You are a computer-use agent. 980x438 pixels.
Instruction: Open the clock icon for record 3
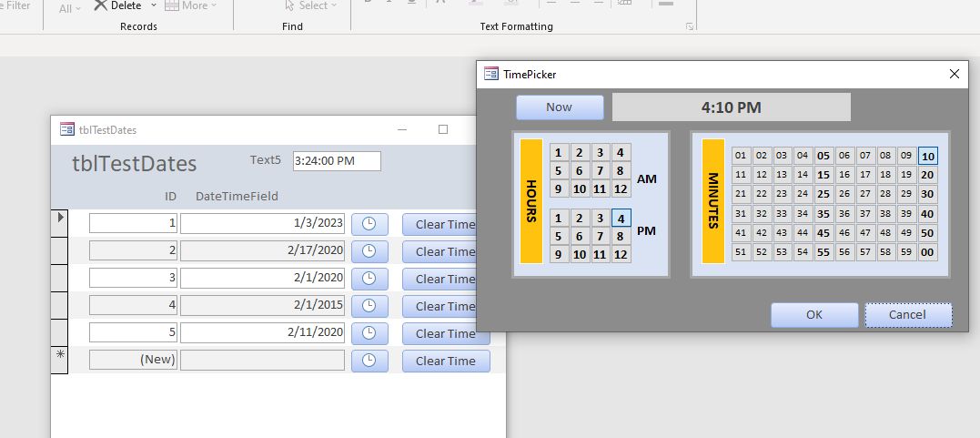click(369, 279)
